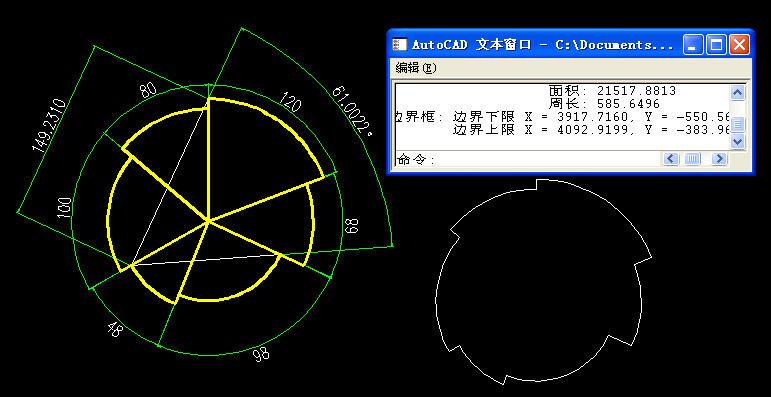The width and height of the screenshot is (771, 397).
Task: Click the AutoCAD text window title bar icon
Action: (400, 45)
